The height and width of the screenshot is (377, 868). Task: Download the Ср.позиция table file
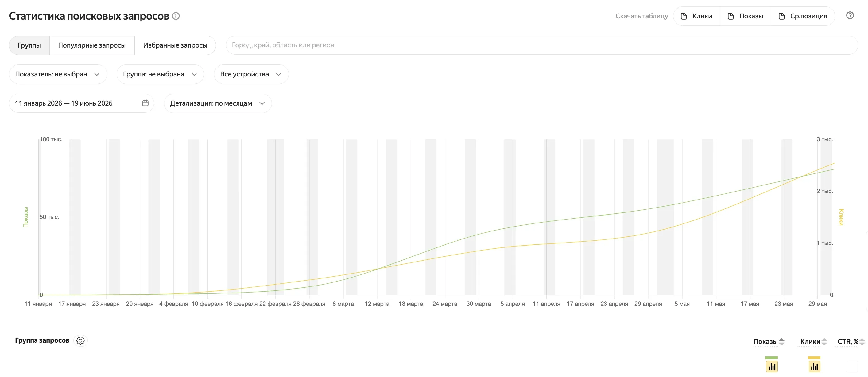803,16
